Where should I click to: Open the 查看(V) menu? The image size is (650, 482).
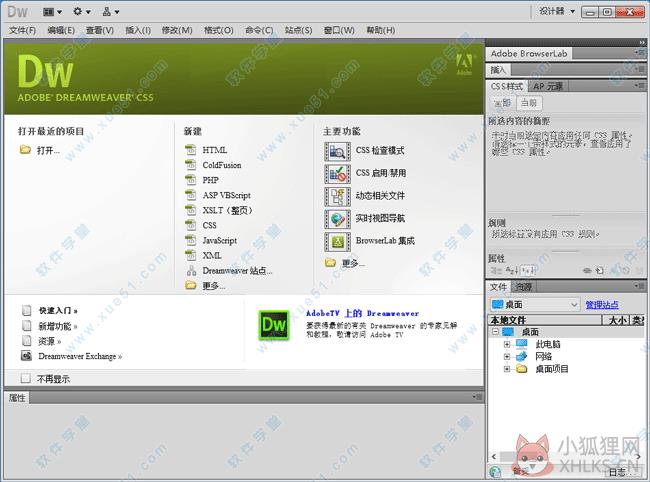[x=99, y=30]
